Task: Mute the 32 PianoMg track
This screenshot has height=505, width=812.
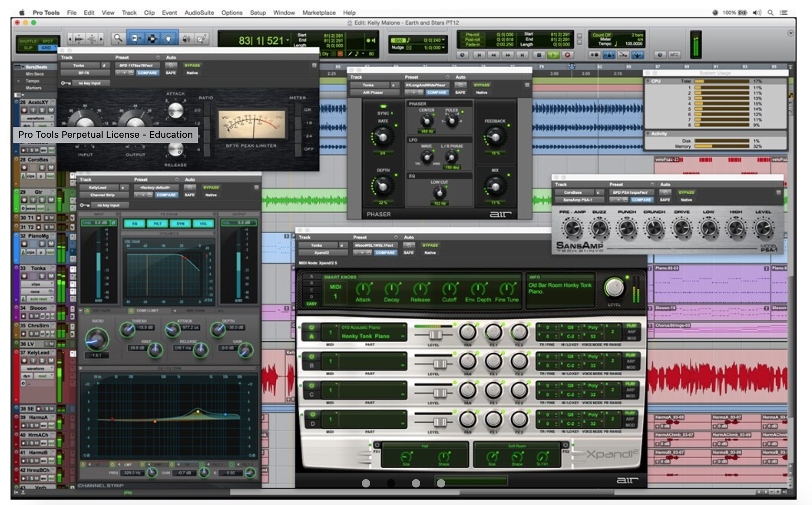Action: pyautogui.click(x=51, y=243)
